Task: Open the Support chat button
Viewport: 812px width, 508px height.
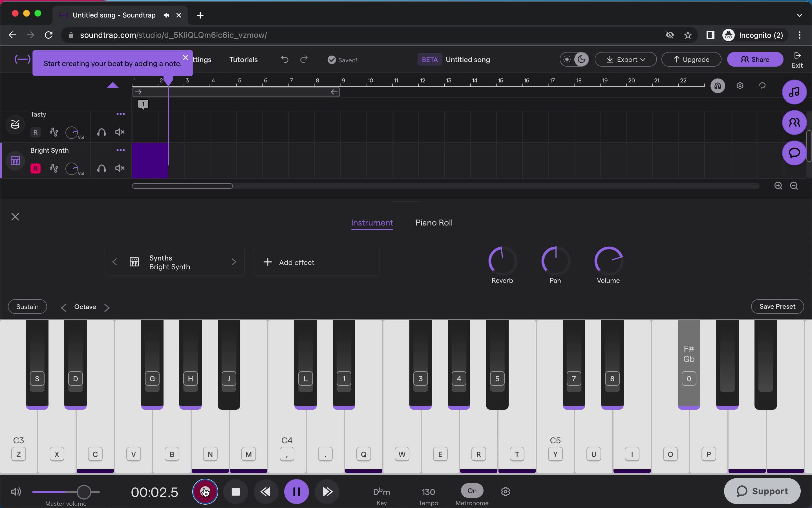Action: click(762, 491)
